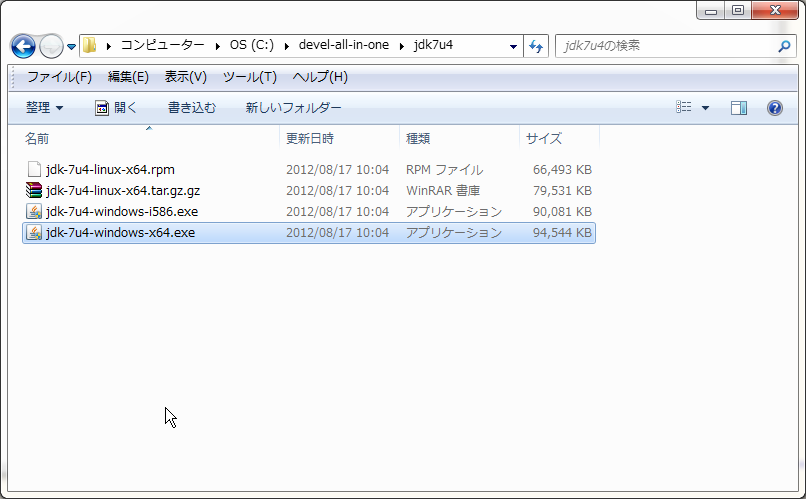This screenshot has height=499, width=806.
Task: Open the ヘルプ(H) menu
Action: 320,77
